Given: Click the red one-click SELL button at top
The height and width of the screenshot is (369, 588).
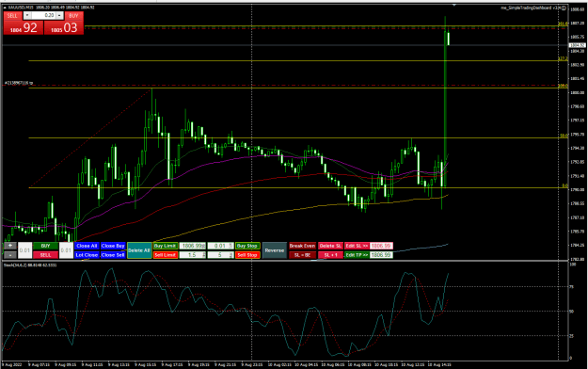Looking at the screenshot, I should pos(12,15).
